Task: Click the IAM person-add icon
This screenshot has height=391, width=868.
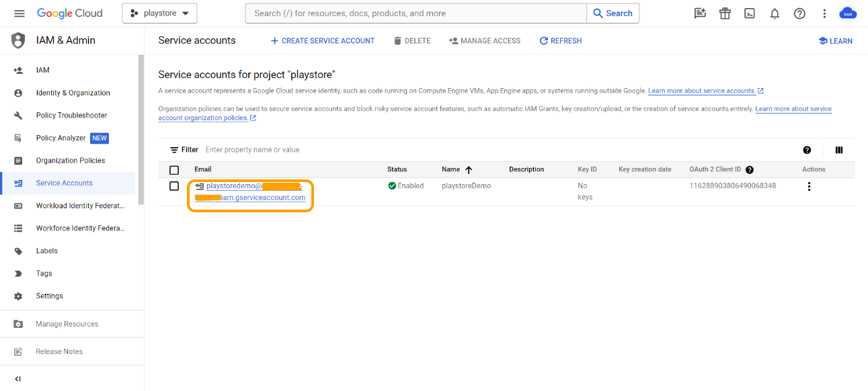Action: coord(18,70)
